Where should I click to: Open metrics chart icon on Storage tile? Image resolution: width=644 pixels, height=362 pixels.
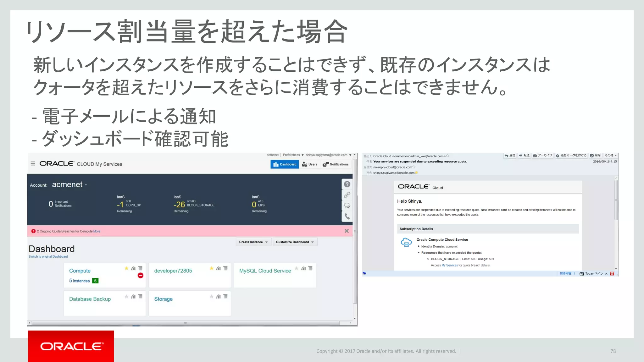click(x=219, y=296)
